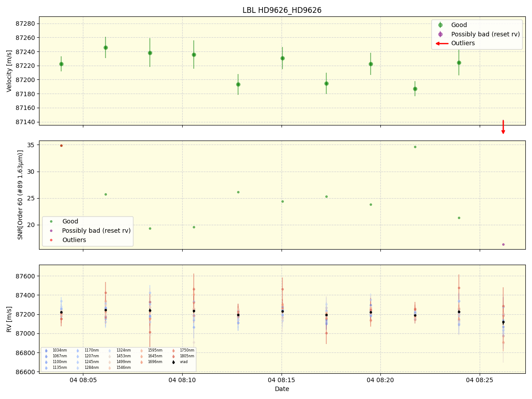Click the 1067nm legend marker
Viewport: 532px width, 399px height.
(46, 356)
